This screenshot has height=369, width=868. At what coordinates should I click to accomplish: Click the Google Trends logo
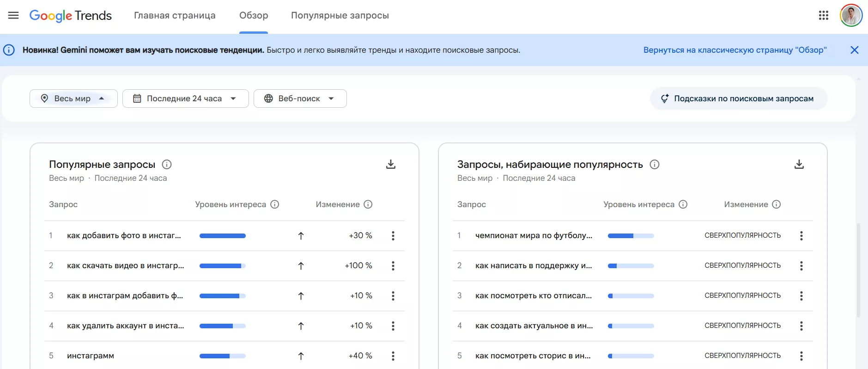click(x=71, y=16)
